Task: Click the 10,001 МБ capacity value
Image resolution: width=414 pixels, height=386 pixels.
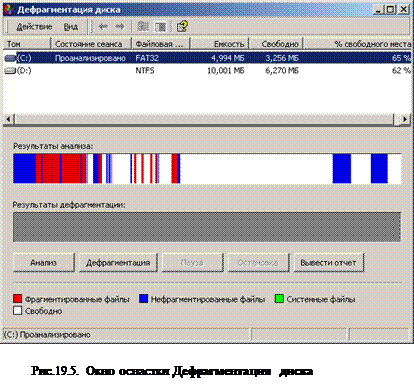Action: [226, 71]
